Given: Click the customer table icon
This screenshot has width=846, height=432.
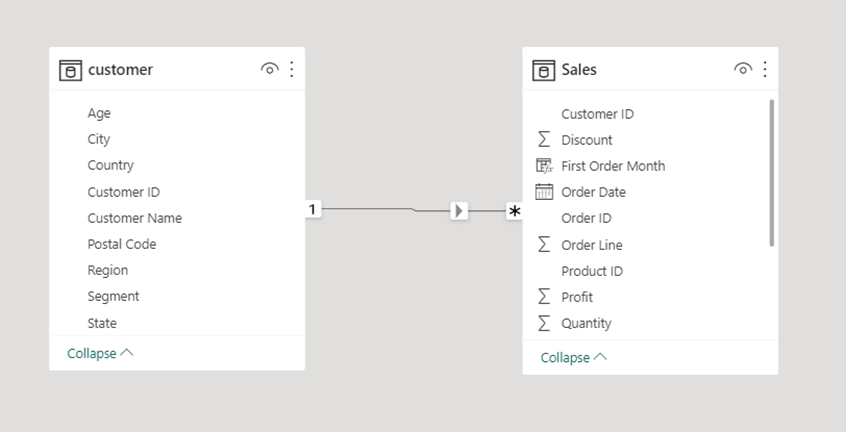Looking at the screenshot, I should (x=70, y=70).
